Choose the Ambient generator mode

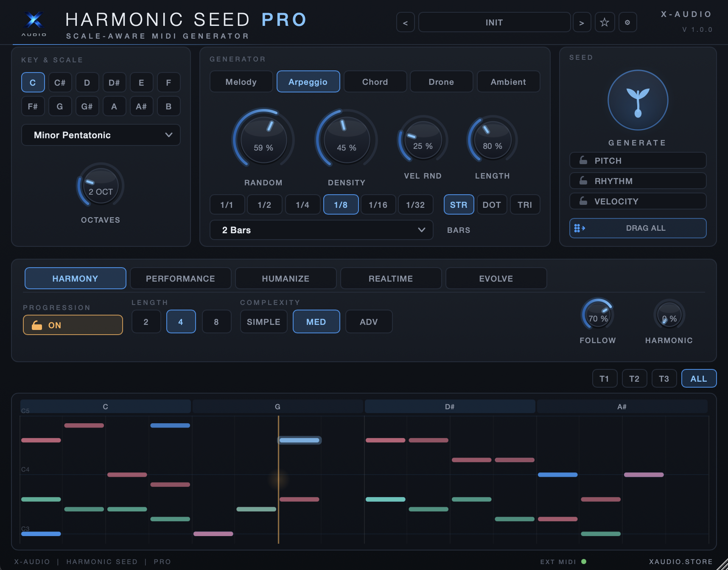[508, 81]
